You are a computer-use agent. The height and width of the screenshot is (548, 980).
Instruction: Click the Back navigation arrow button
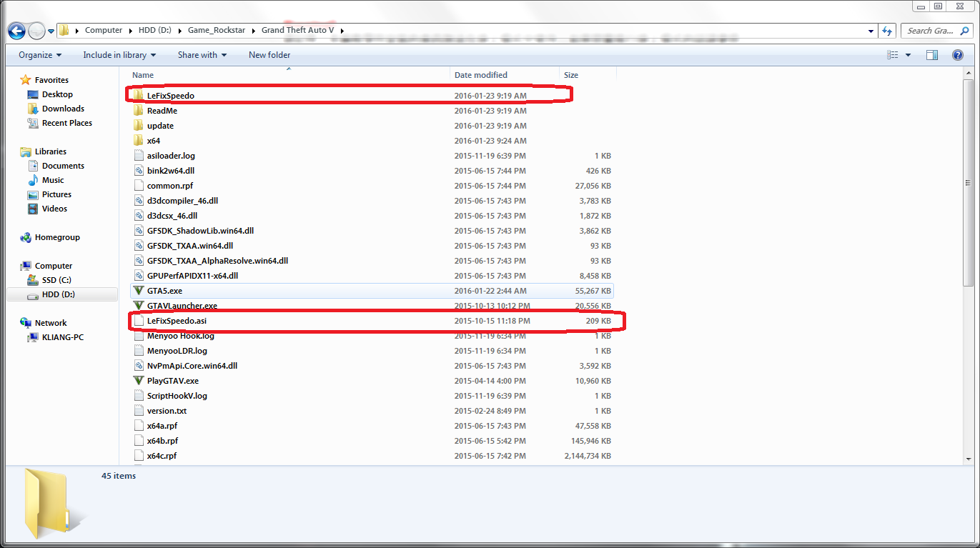(x=18, y=31)
